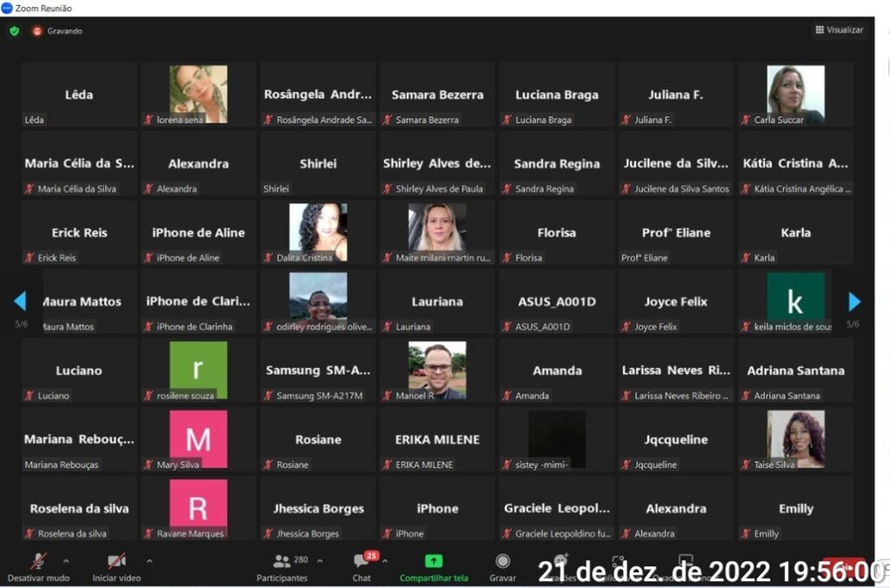Screen dimensions: 890x588
Task: Expand the arrow next to Chat
Action: [x=385, y=560]
